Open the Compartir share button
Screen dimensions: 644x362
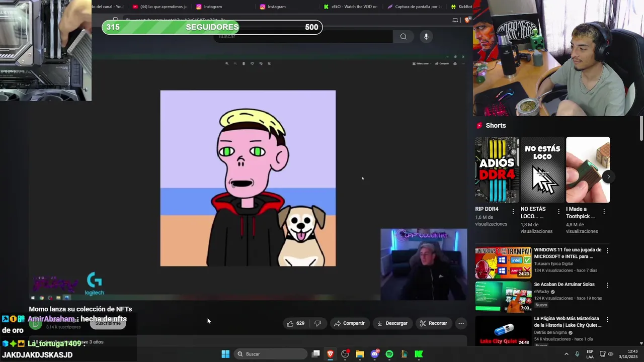pyautogui.click(x=349, y=323)
